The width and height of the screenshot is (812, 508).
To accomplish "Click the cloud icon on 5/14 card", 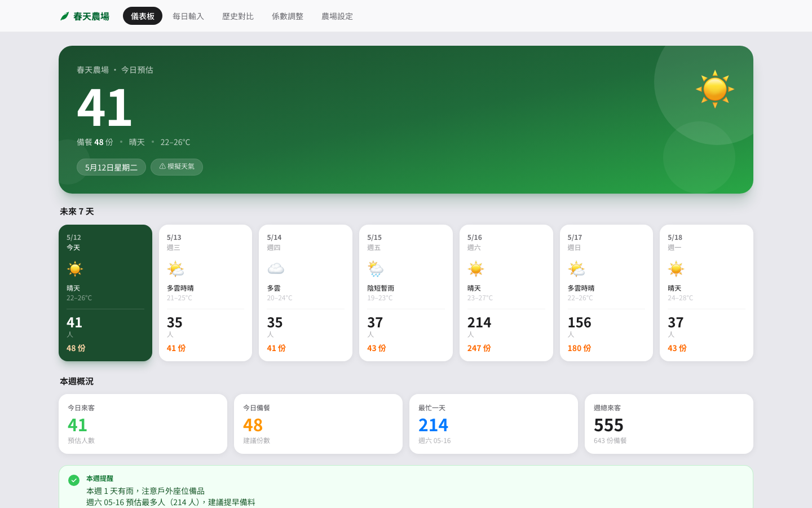I will point(276,269).
